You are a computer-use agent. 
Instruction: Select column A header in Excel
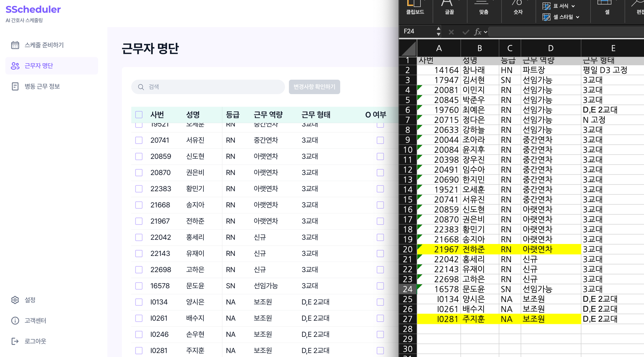[x=439, y=48]
